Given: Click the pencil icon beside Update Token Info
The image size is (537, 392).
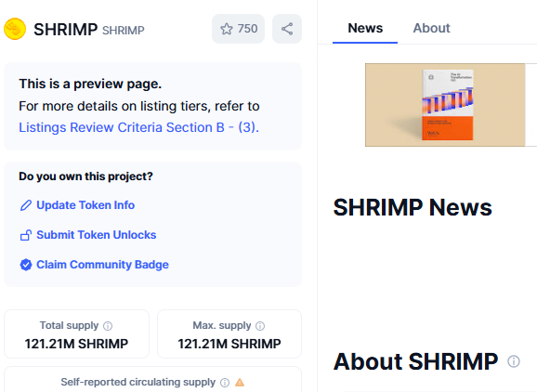Looking at the screenshot, I should coord(26,205).
